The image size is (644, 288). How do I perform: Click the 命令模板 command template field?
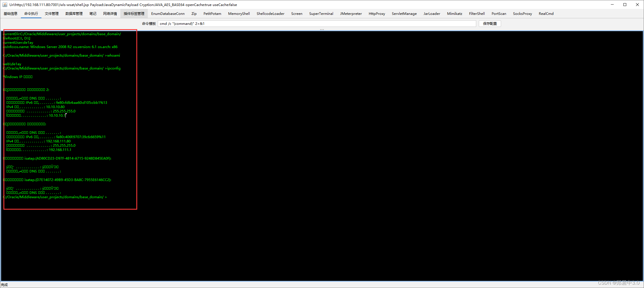[x=317, y=24]
